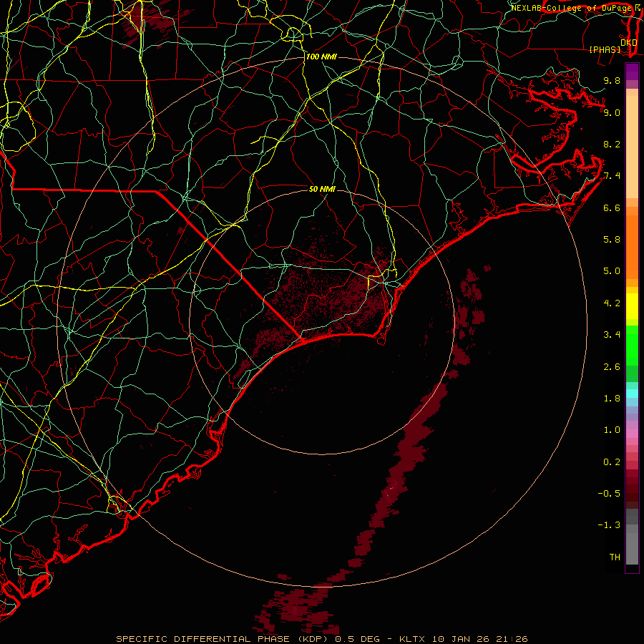
Task: Click the 9.0 scale value
Action: coord(612,112)
